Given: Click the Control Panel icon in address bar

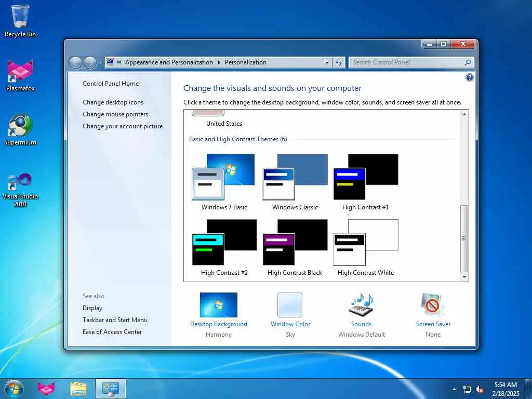Looking at the screenshot, I should 110,62.
